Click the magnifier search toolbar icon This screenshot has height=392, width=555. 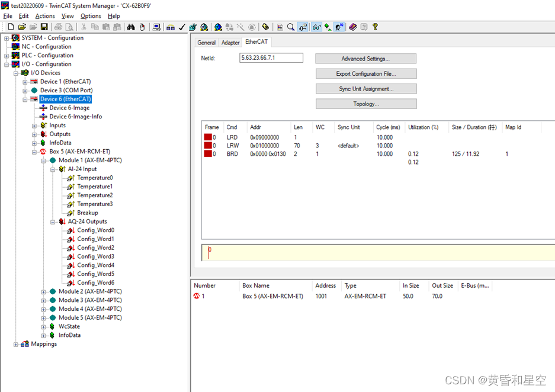(291, 27)
